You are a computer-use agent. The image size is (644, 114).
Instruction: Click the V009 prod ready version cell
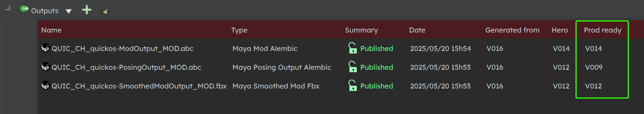click(594, 67)
